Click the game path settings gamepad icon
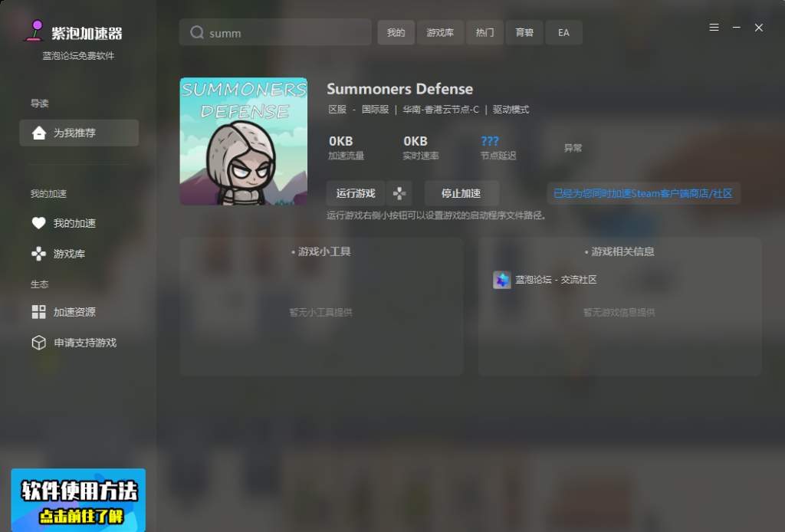This screenshot has height=532, width=785. coord(399,193)
